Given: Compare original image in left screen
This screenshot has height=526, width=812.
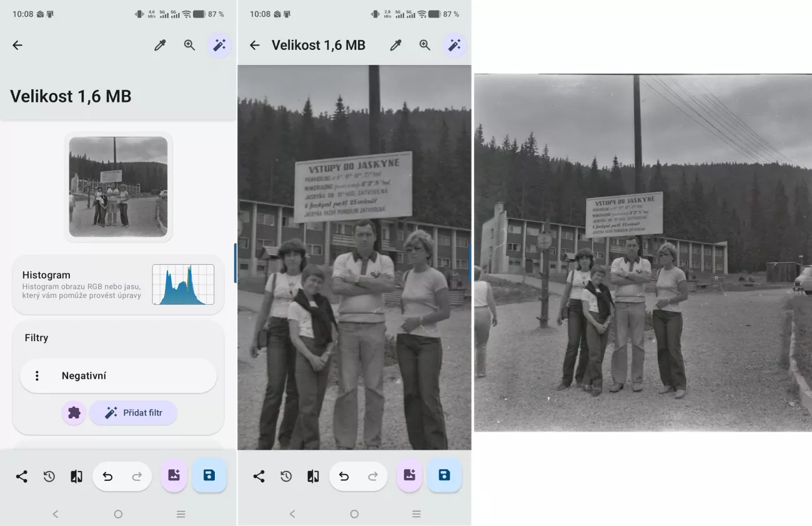Looking at the screenshot, I should (76, 477).
